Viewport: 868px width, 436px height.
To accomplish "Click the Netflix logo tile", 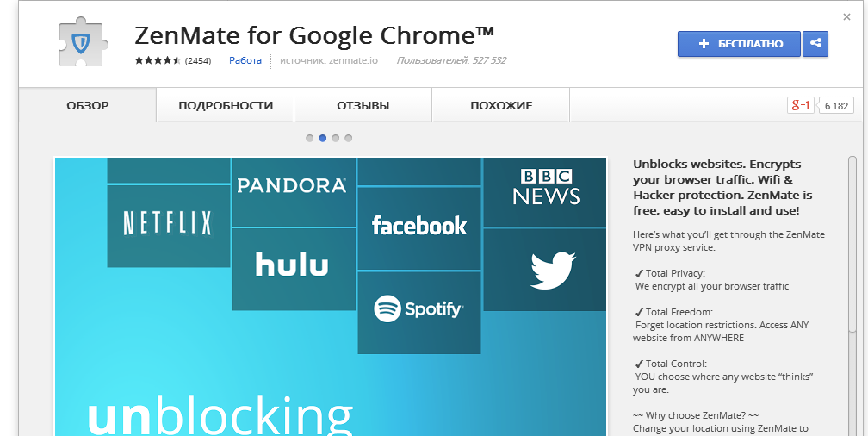I will 168,226.
